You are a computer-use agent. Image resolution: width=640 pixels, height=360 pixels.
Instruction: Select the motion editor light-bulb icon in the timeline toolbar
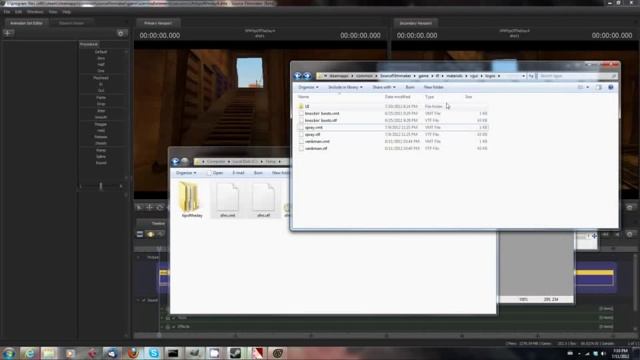(x=151, y=234)
